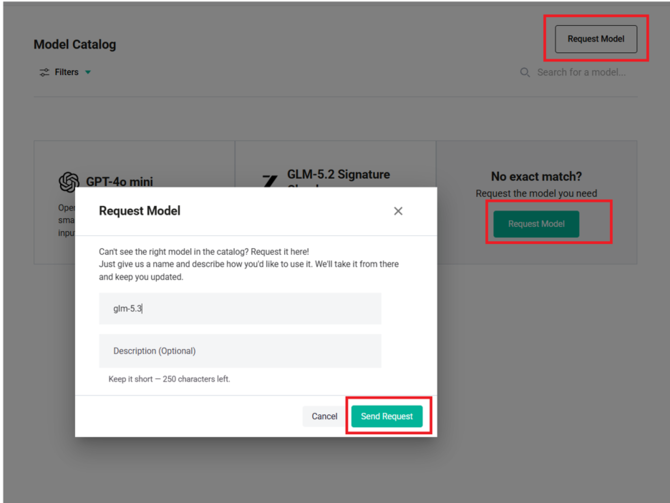The image size is (670, 503).
Task: Click the No exact match? heading
Action: pos(536,176)
